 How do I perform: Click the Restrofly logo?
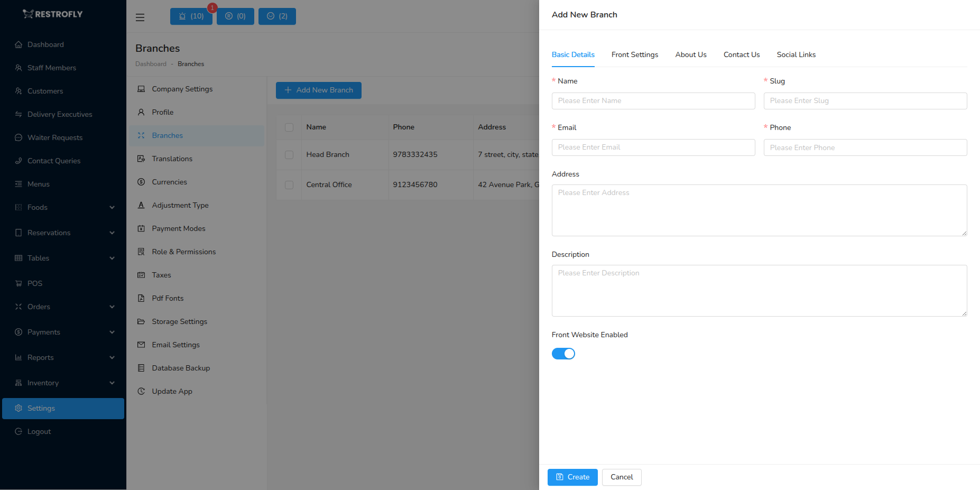point(53,14)
